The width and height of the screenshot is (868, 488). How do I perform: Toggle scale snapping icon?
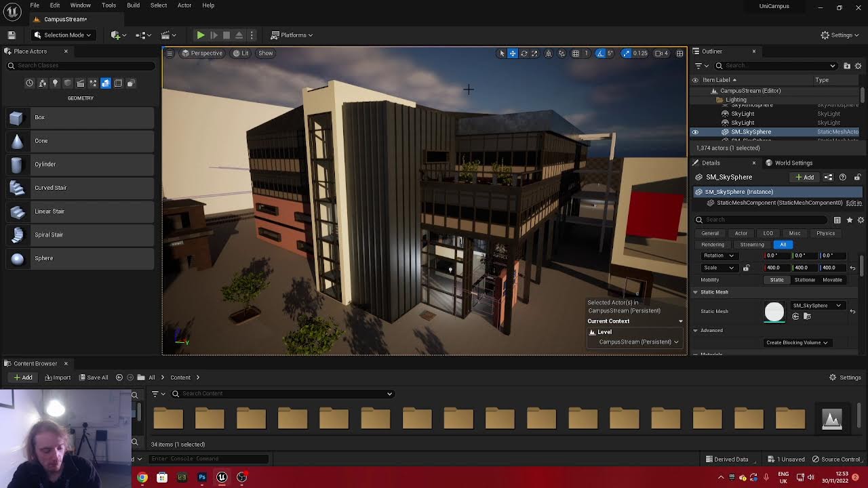(x=626, y=53)
